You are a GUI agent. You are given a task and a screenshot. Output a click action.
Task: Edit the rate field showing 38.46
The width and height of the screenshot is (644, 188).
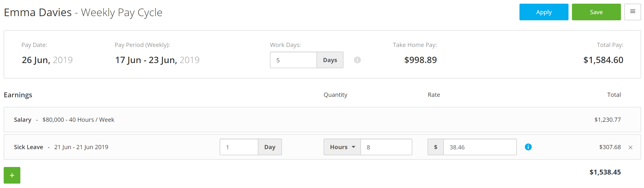480,147
